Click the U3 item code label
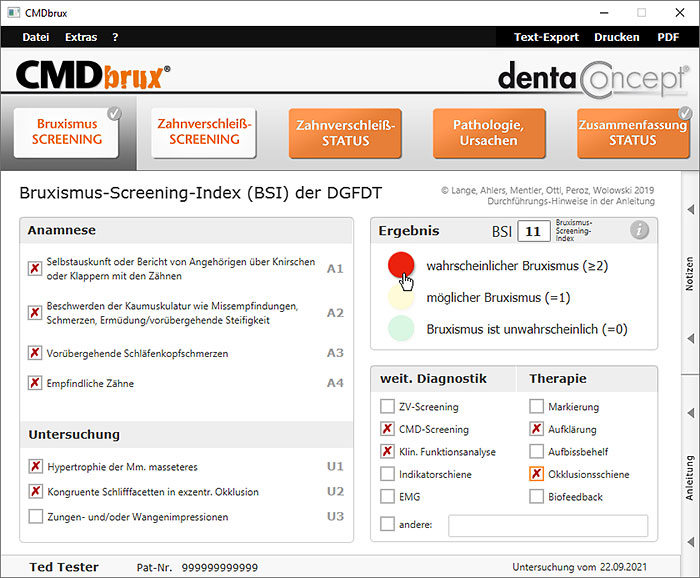 335,516
